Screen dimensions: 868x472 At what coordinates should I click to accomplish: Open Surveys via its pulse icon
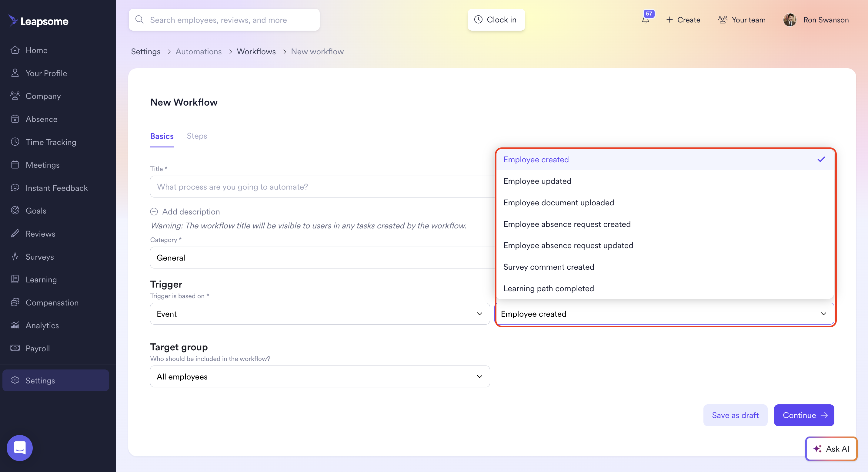click(15, 257)
